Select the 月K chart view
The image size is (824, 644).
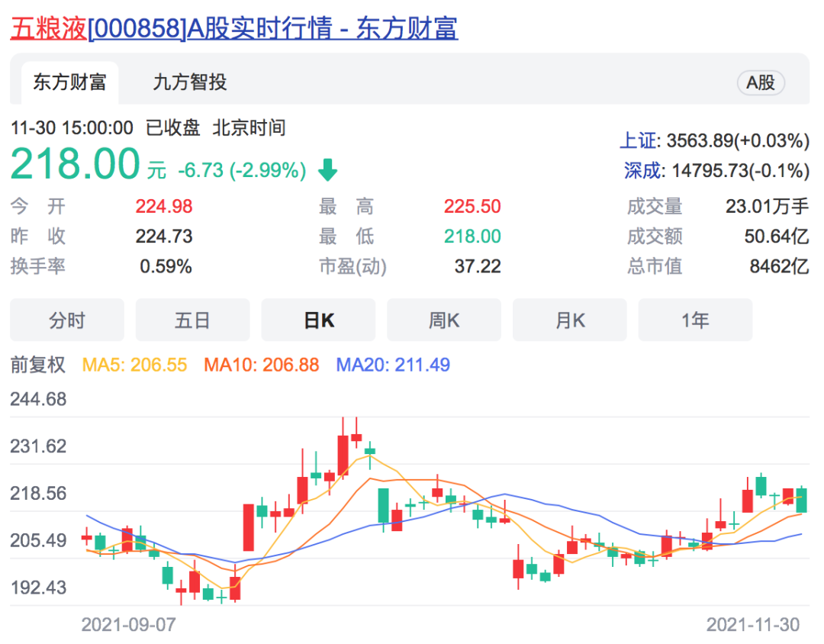pos(569,320)
